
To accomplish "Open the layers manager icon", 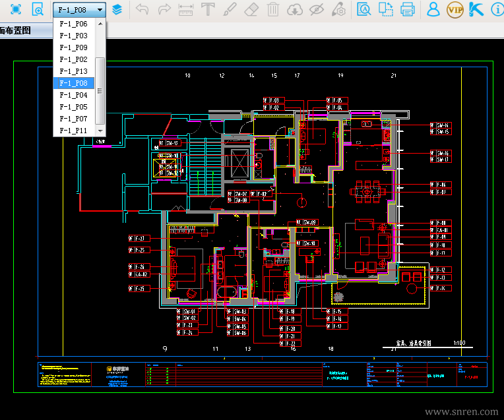I will pyautogui.click(x=117, y=9).
